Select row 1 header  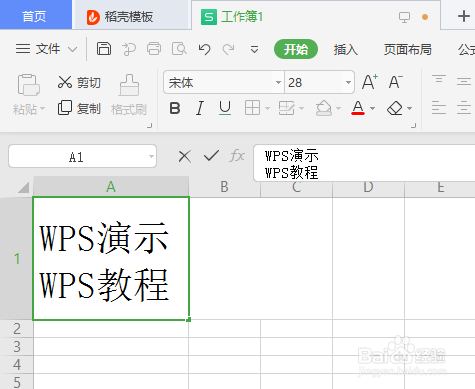(x=17, y=259)
